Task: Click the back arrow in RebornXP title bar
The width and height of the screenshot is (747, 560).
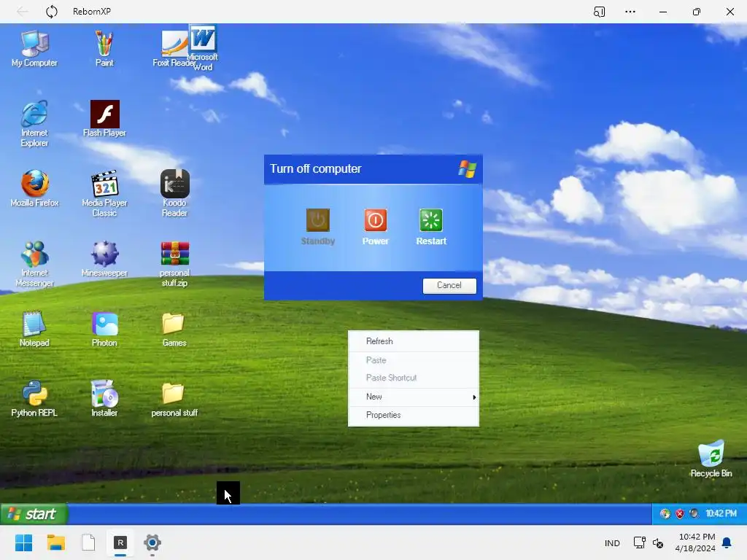Action: [x=22, y=12]
